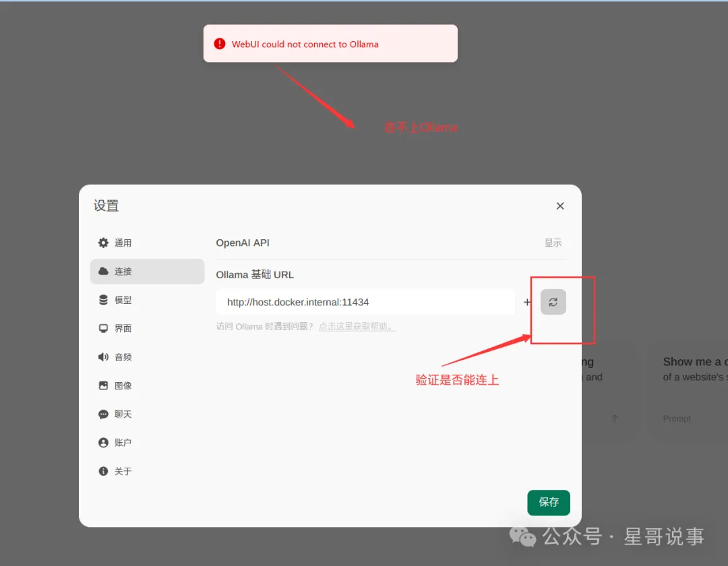Add another Ollama URL with the plus icon
728x566 pixels.
(527, 302)
